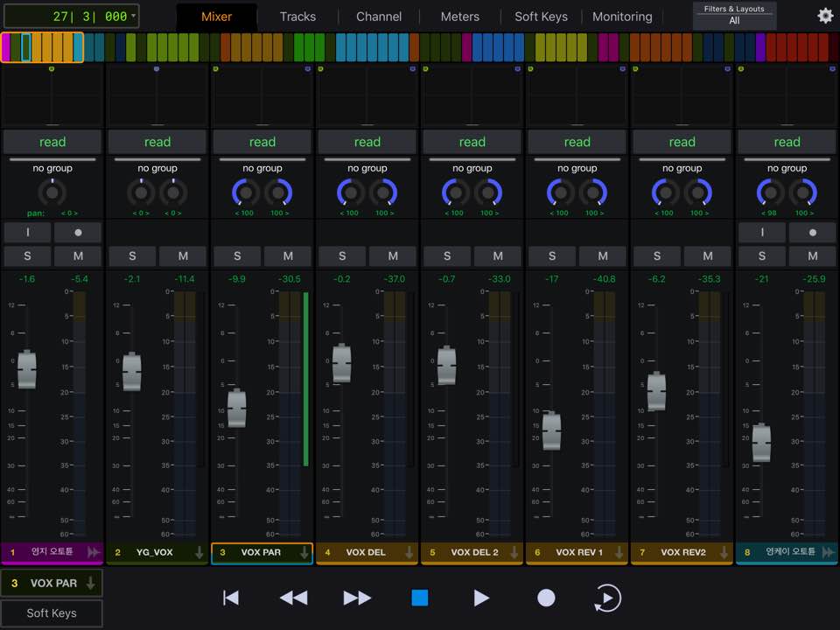Open automation mode 'read' on VOX PAR
Image resolution: width=840 pixels, height=630 pixels.
[262, 142]
